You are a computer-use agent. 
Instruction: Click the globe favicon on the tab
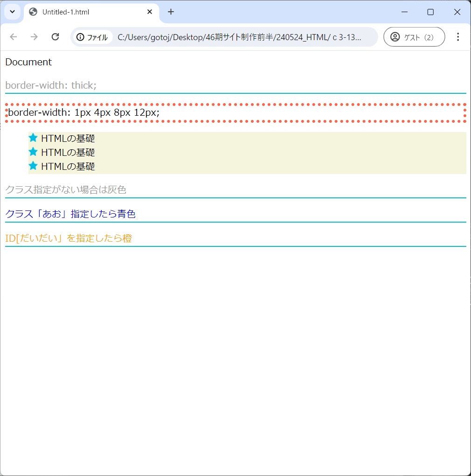33,12
